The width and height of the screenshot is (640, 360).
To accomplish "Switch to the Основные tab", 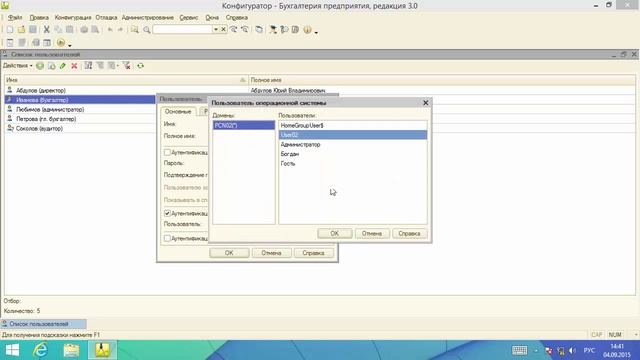I will point(178,111).
